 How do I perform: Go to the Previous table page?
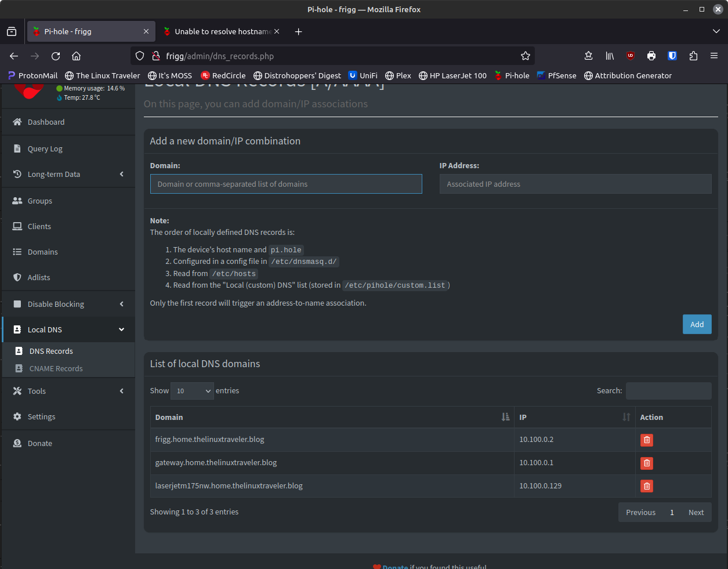(640, 513)
